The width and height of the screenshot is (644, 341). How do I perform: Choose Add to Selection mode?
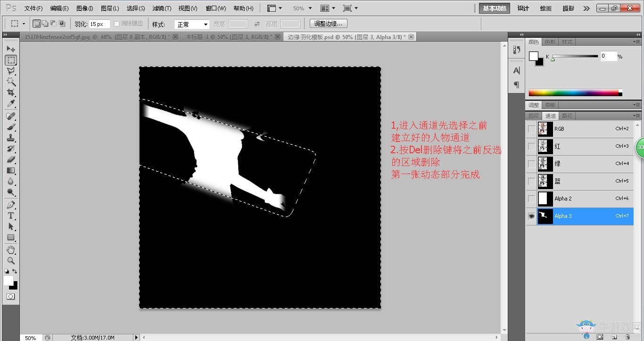[x=45, y=24]
